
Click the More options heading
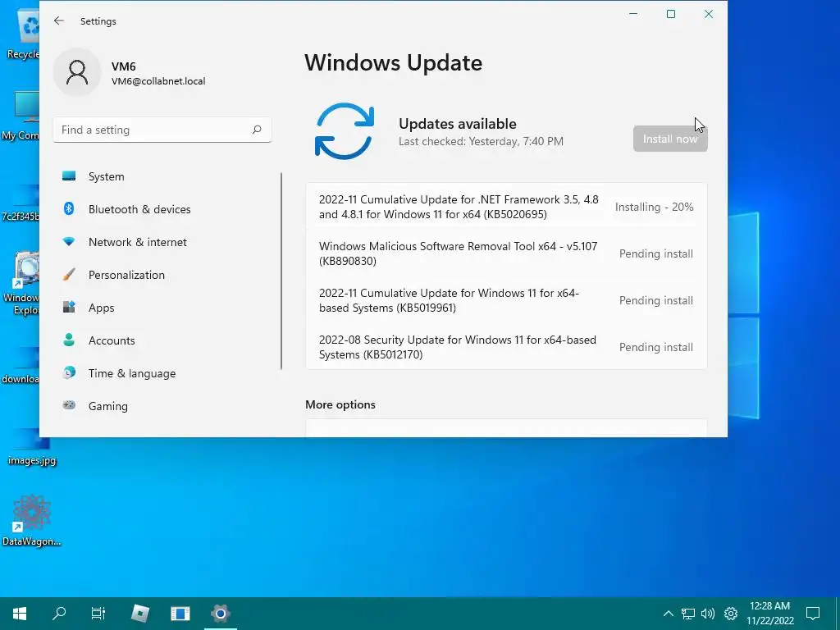(x=340, y=404)
